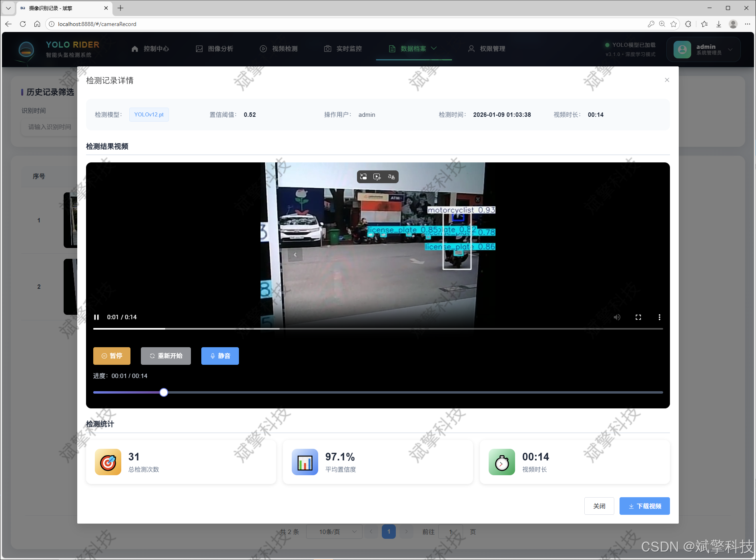Click row 2 record thumbnail
The width and height of the screenshot is (756, 560).
[x=70, y=286]
